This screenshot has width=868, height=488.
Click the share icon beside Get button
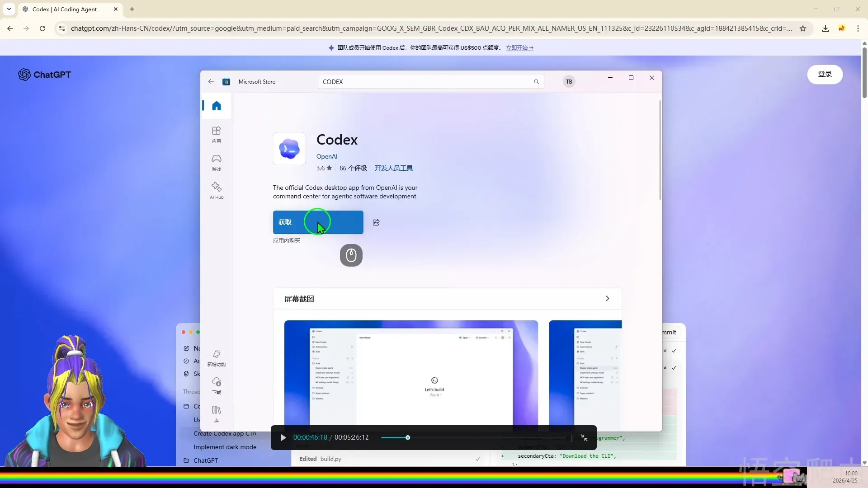376,222
